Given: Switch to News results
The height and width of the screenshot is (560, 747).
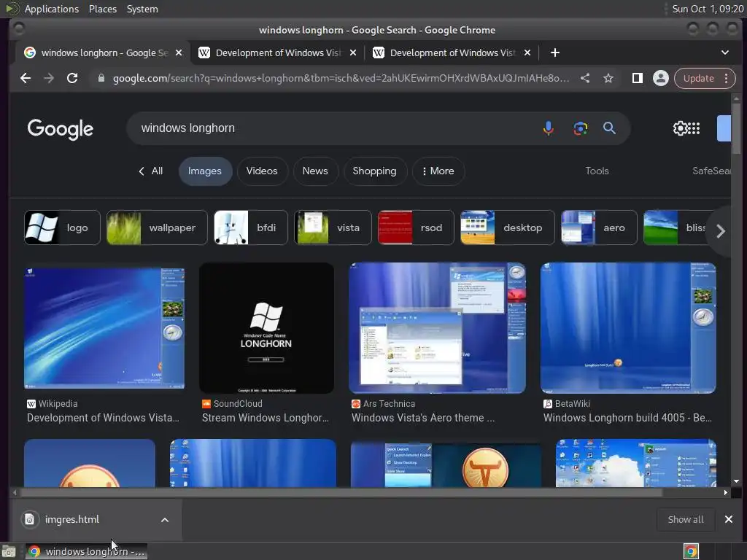Looking at the screenshot, I should click(x=315, y=171).
